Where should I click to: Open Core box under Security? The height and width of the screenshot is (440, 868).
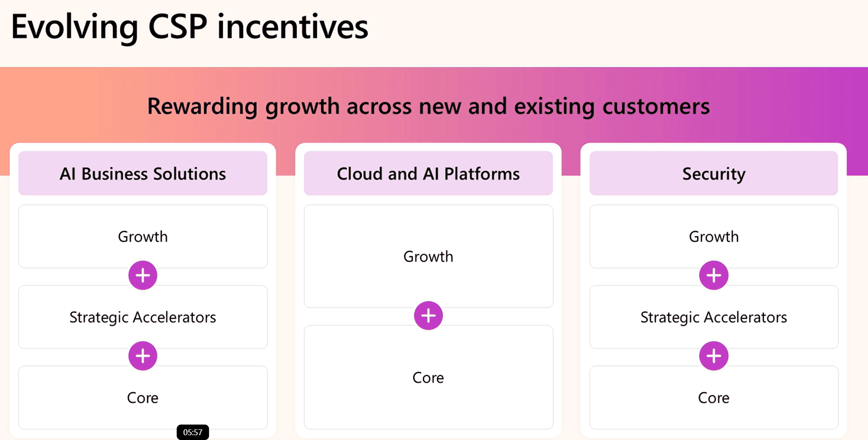click(714, 398)
